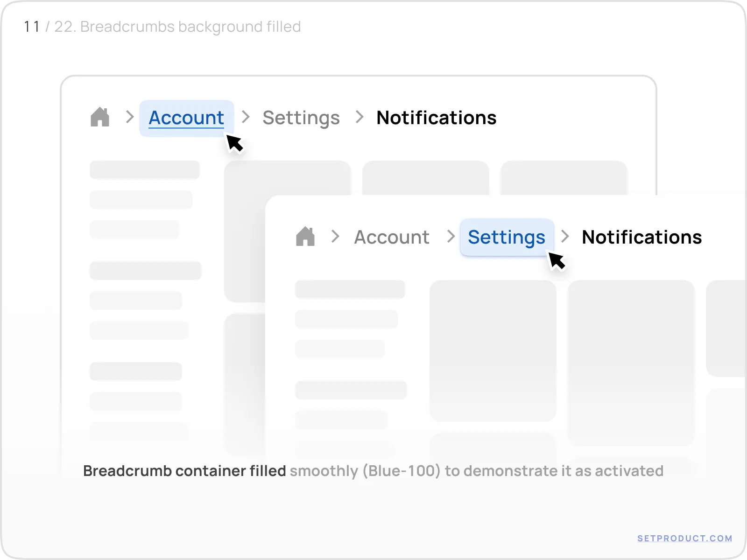Viewport: 747px width, 560px height.
Task: Click the home icon in the back breadcrumb
Action: 100,117
